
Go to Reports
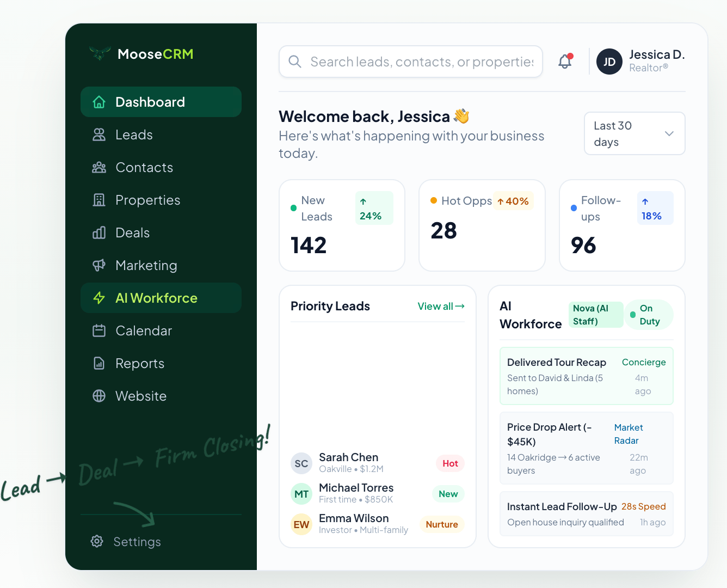pyautogui.click(x=161, y=363)
